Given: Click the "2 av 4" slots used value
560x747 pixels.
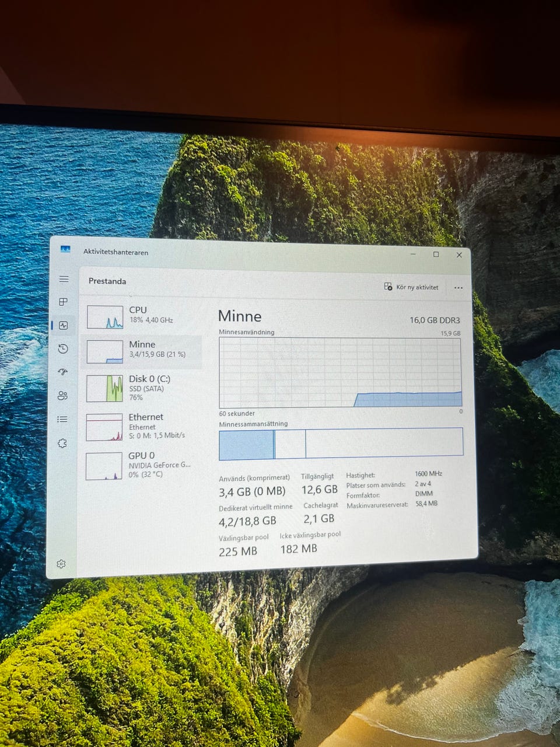Looking at the screenshot, I should (x=423, y=484).
